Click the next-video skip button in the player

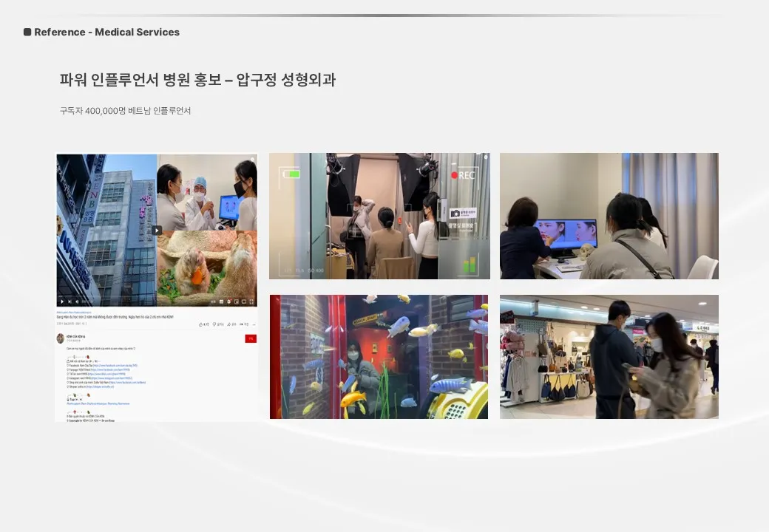70,301
